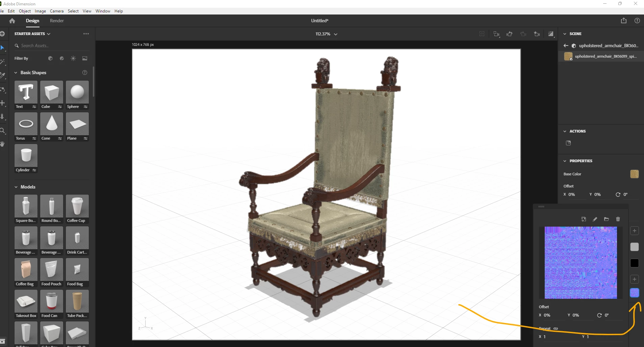Open Sphere shape settings sliders

tap(85, 107)
